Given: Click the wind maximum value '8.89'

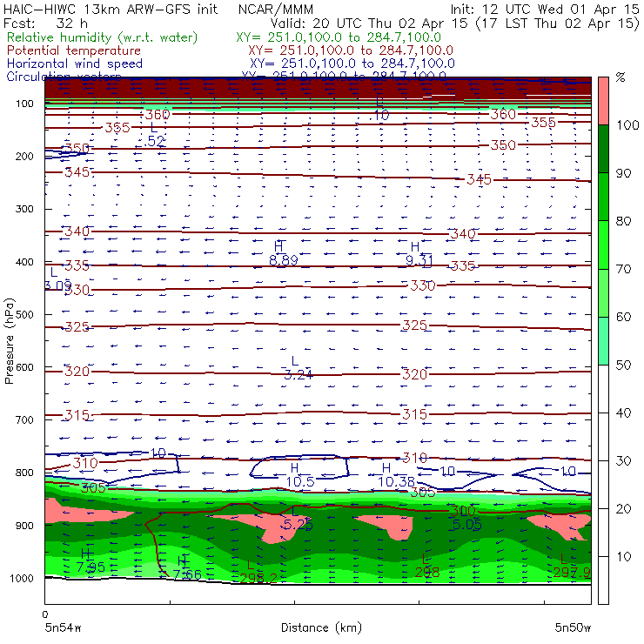Looking at the screenshot, I should click(x=284, y=260).
